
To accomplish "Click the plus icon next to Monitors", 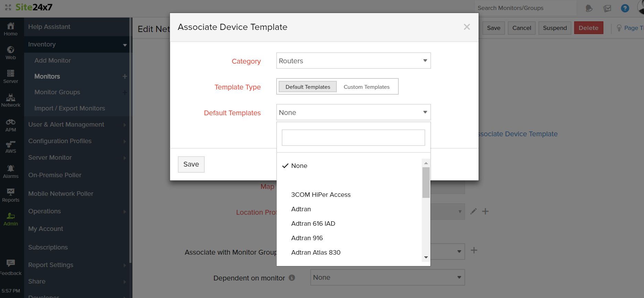I will click(x=125, y=76).
